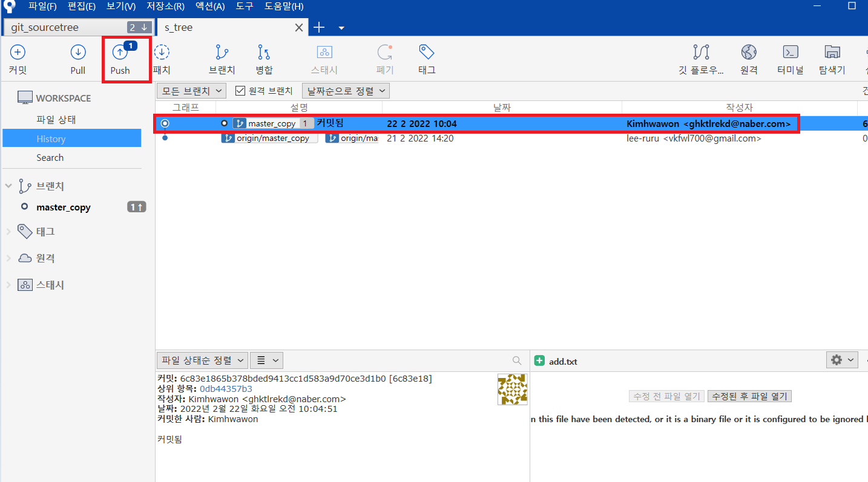Click the author avatar identicon
The height and width of the screenshot is (482, 868).
512,389
